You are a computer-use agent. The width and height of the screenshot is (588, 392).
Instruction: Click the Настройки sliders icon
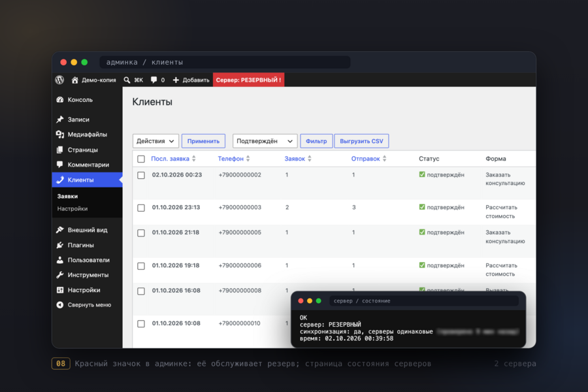pyautogui.click(x=60, y=290)
